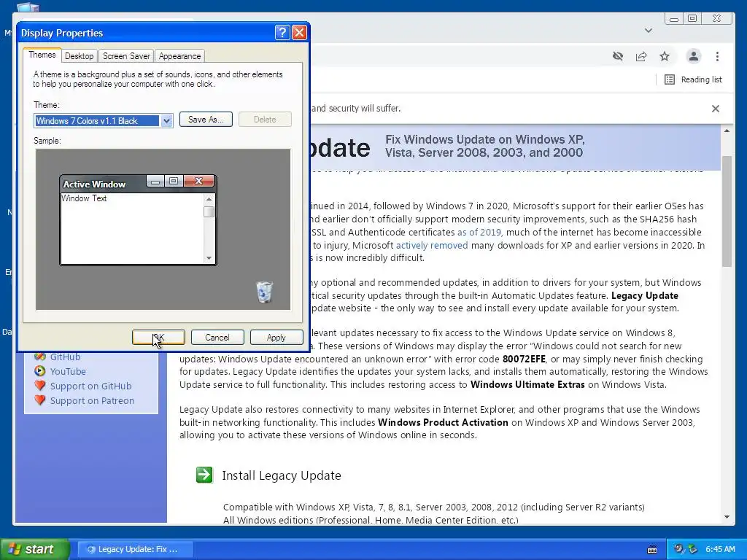
Task: Click the browser page scrollbar thumb
Action: pyautogui.click(x=727, y=211)
